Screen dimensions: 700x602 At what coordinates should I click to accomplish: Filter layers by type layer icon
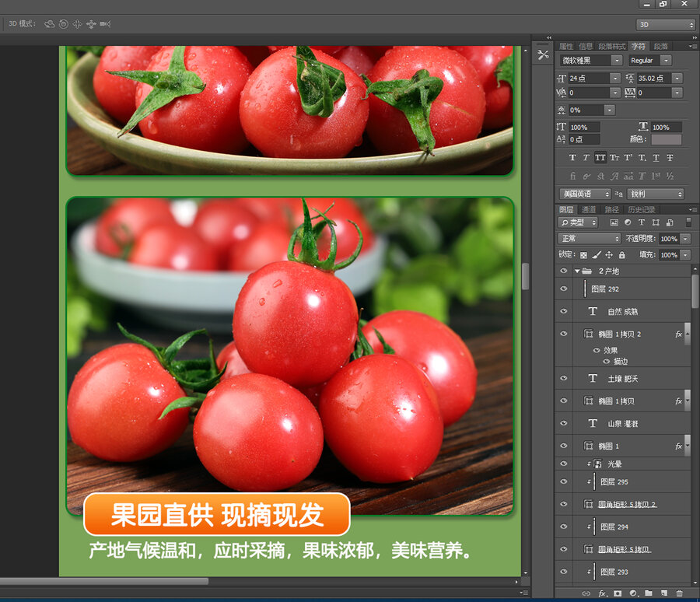(642, 222)
